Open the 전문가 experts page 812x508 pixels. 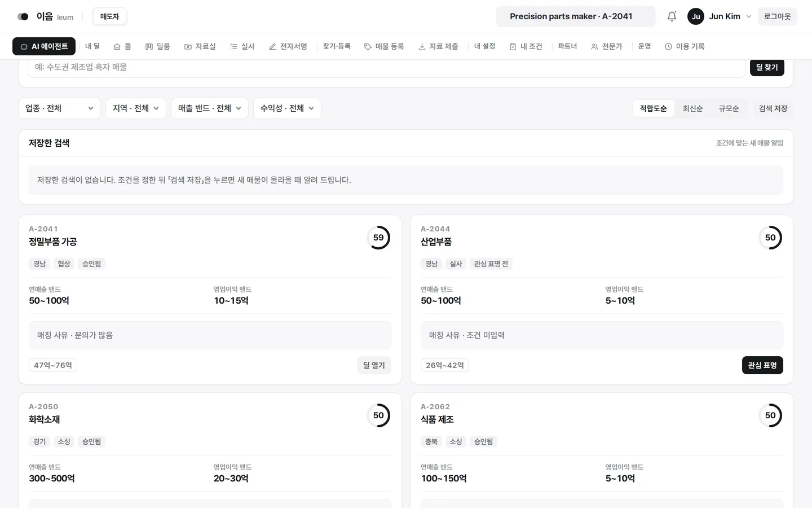coord(607,46)
